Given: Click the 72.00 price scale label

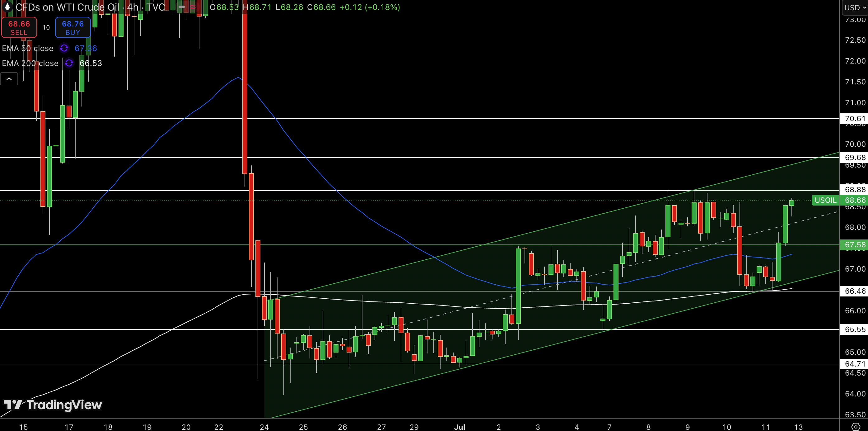Looking at the screenshot, I should pyautogui.click(x=855, y=61).
